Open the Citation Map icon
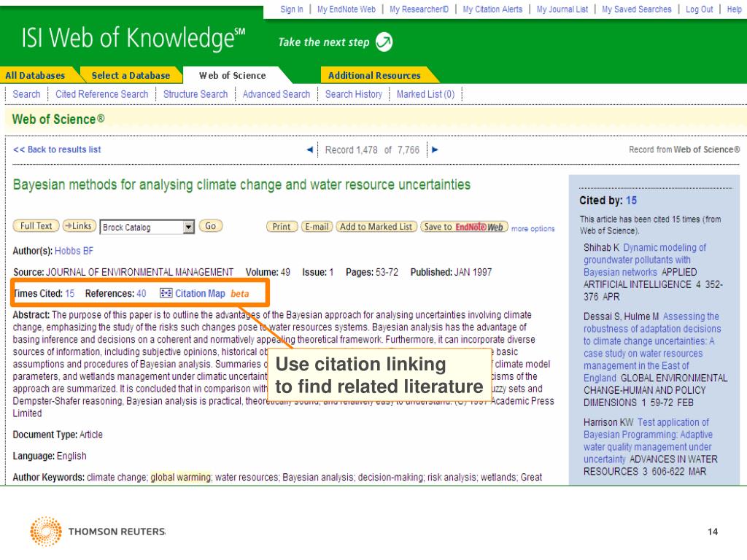The image size is (747, 560). [x=166, y=293]
